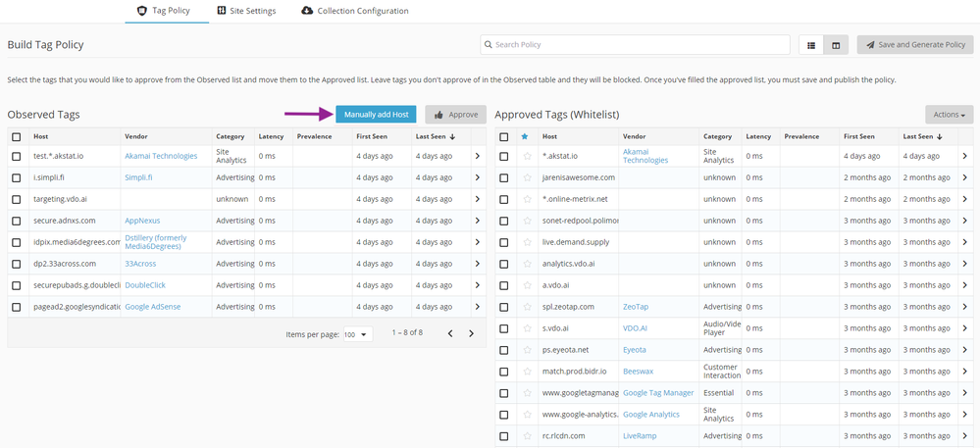Select all Observed Tags header checkbox
Screen dimensions: 980x448
(x=17, y=137)
